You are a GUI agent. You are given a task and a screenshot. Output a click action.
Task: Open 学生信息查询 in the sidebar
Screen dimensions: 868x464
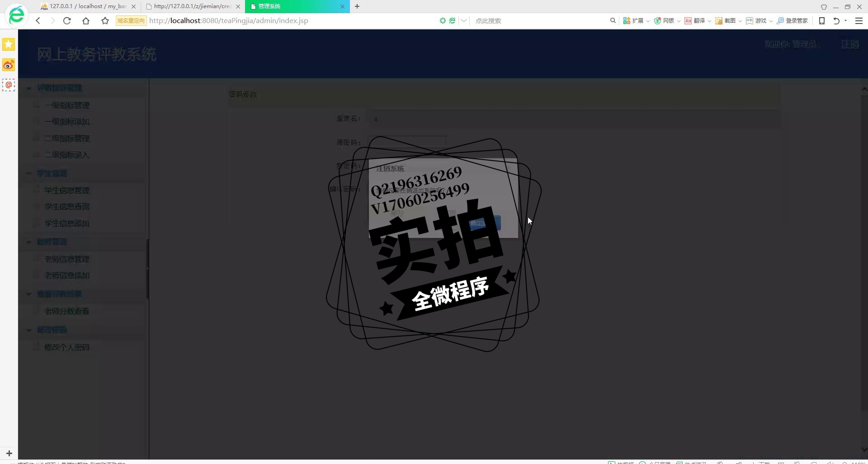67,207
